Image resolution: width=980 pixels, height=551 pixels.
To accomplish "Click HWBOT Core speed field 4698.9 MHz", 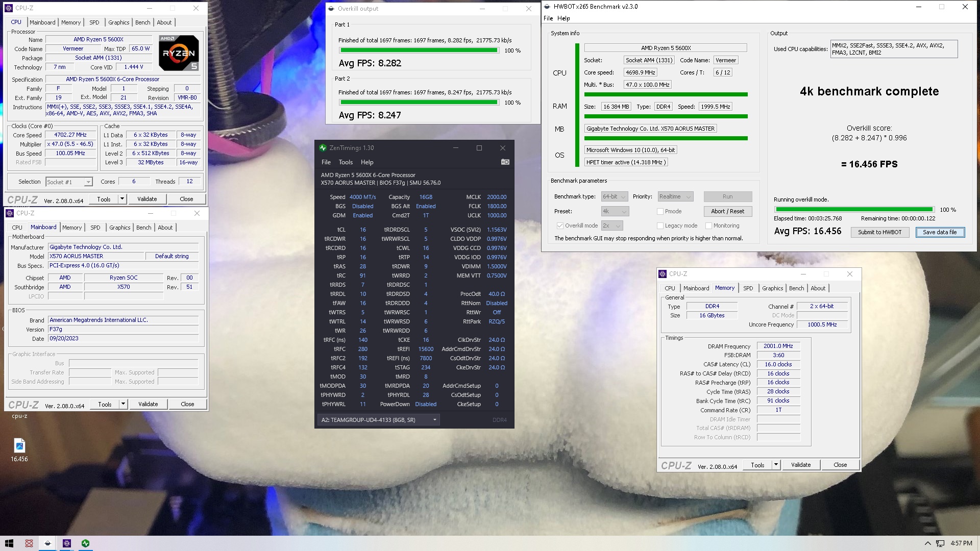I will (640, 72).
